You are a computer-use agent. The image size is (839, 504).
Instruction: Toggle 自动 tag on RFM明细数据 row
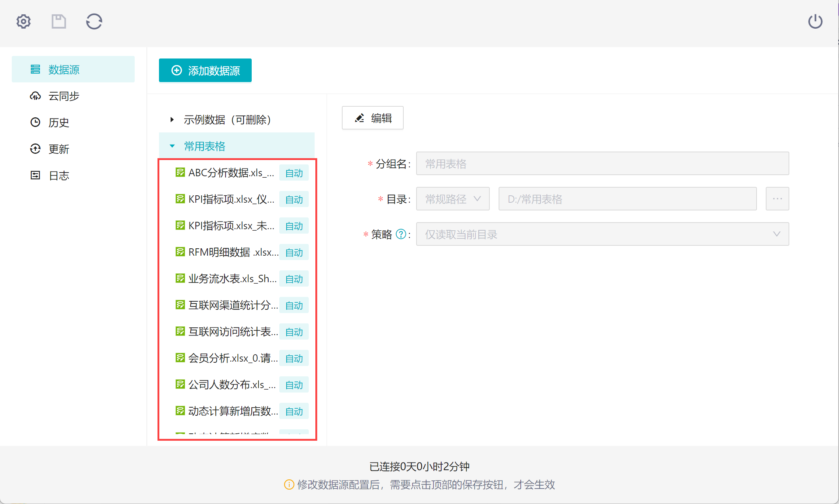(x=294, y=252)
